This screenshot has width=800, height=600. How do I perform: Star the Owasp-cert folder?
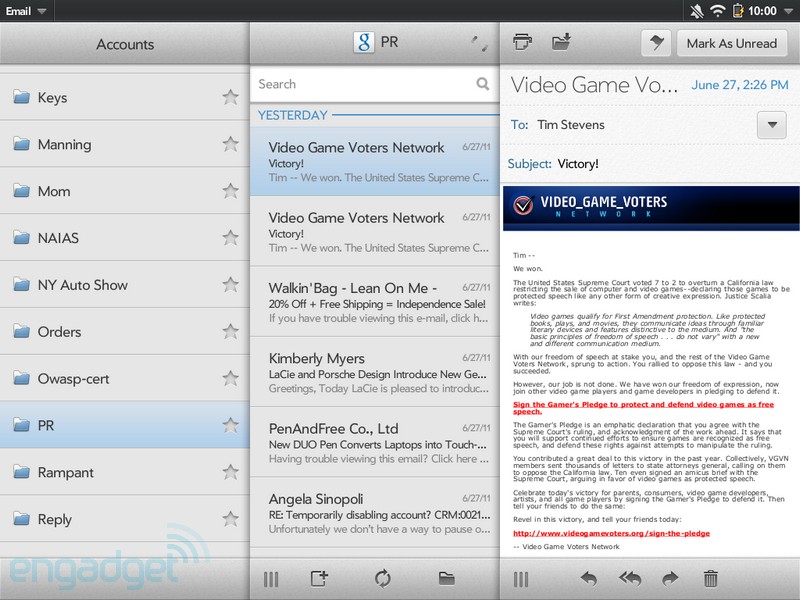231,378
